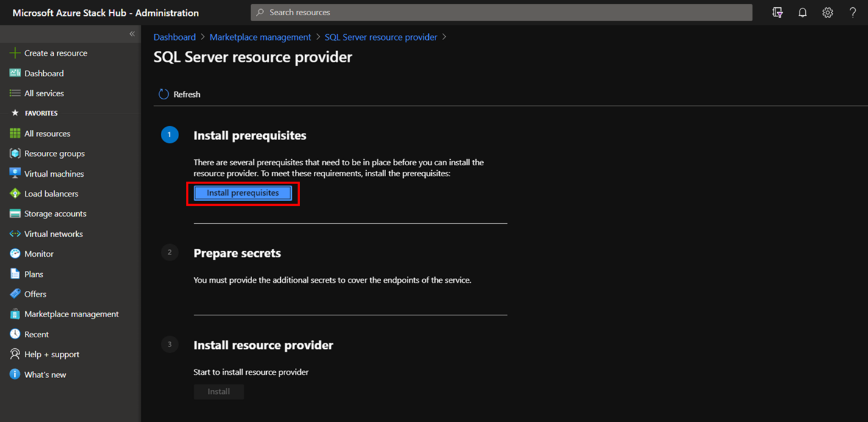Screen dimensions: 868x422
Task: Navigate to Marketplace management via breadcrumb
Action: [260, 37]
